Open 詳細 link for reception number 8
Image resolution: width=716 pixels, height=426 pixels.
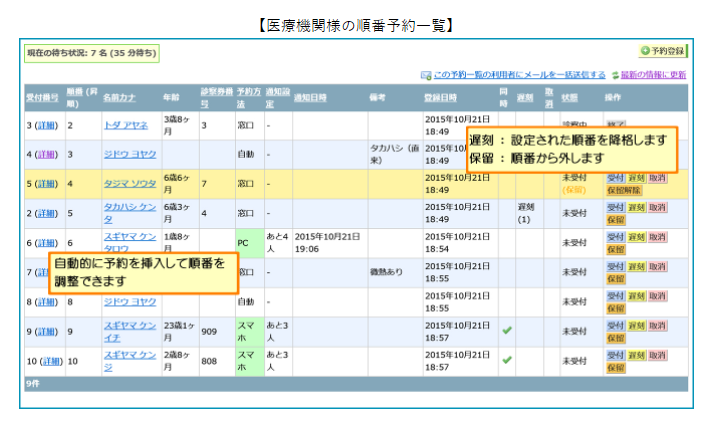click(46, 302)
